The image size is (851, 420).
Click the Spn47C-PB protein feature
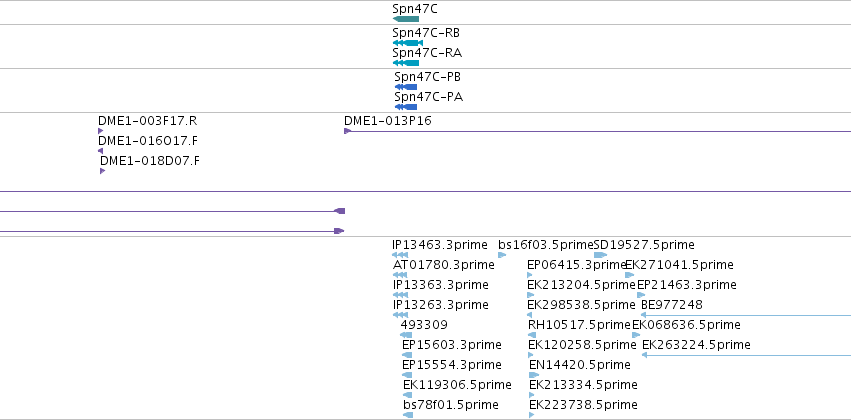pos(406,87)
